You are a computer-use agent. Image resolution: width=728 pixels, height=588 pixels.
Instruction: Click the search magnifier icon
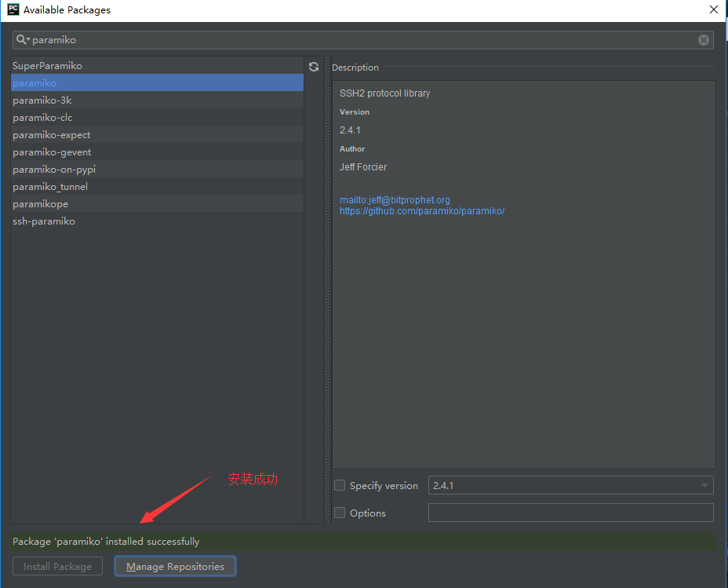coord(22,39)
